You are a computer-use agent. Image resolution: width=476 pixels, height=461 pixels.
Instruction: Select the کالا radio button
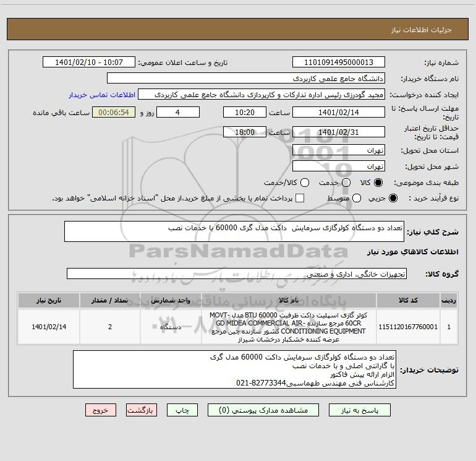pos(378,183)
